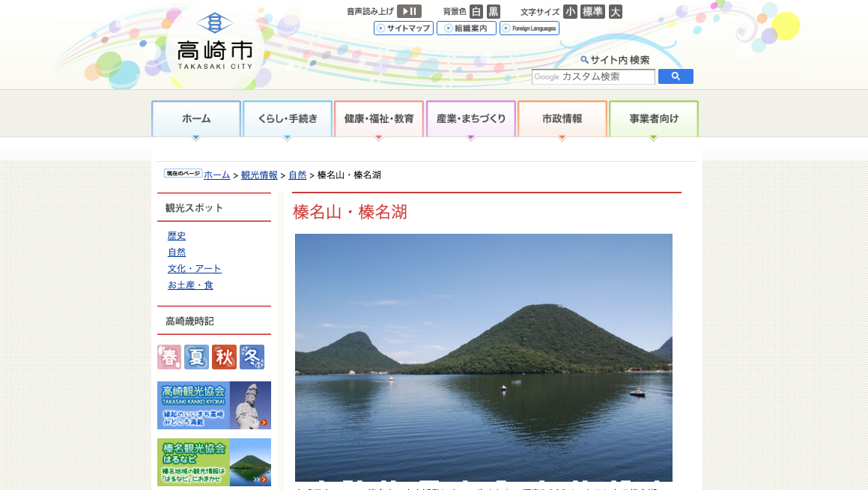Open the ホーム navigation tab

pyautogui.click(x=196, y=118)
